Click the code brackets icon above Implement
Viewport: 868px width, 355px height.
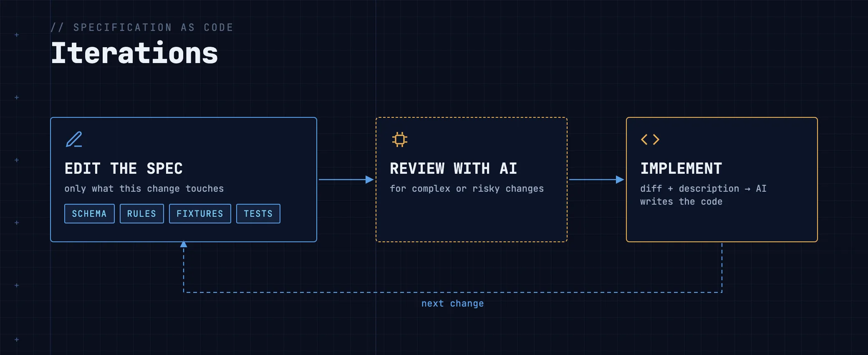650,139
